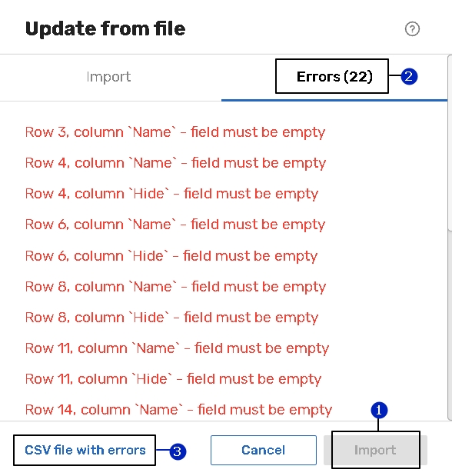Viewport: 452px width, 476px height.
Task: Select the Row 8 Hide column error
Action: [x=171, y=318]
